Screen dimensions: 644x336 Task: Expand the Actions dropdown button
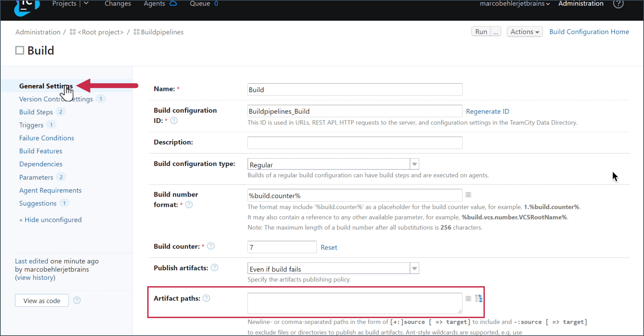[x=525, y=32]
